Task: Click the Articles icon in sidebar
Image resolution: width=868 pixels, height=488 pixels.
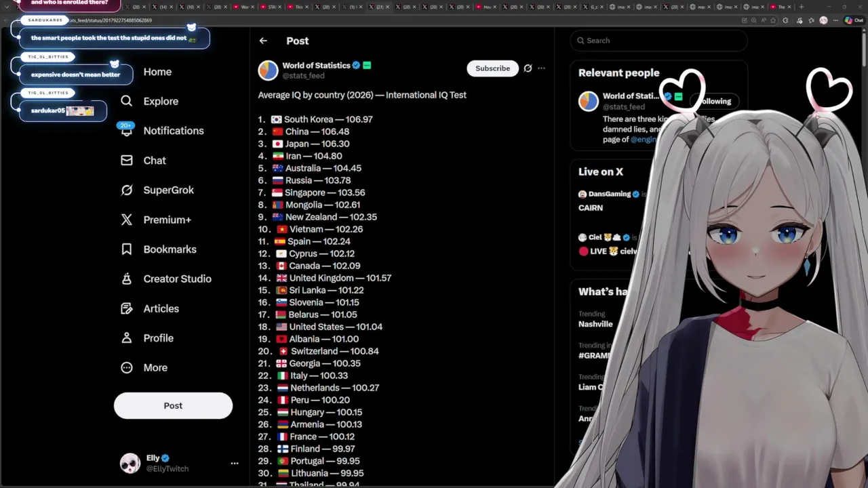Action: click(x=127, y=308)
